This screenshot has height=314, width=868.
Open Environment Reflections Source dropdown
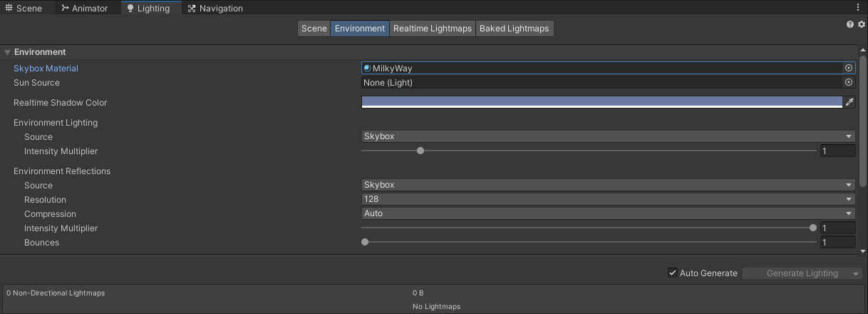[609, 185]
